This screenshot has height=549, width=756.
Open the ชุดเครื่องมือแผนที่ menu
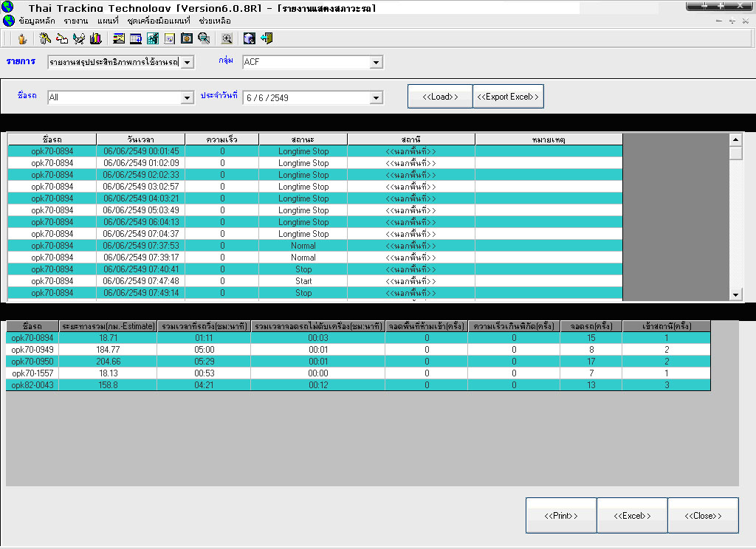159,21
